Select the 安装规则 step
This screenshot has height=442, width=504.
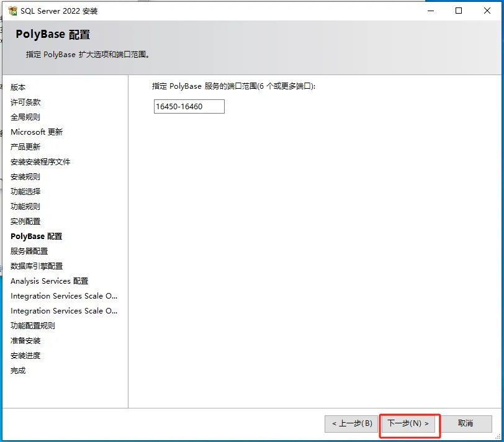coord(25,176)
